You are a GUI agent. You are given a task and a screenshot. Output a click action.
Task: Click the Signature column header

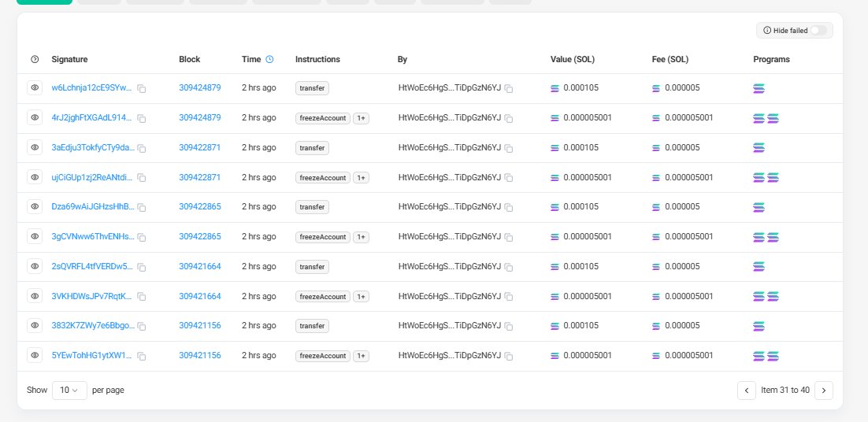click(70, 59)
